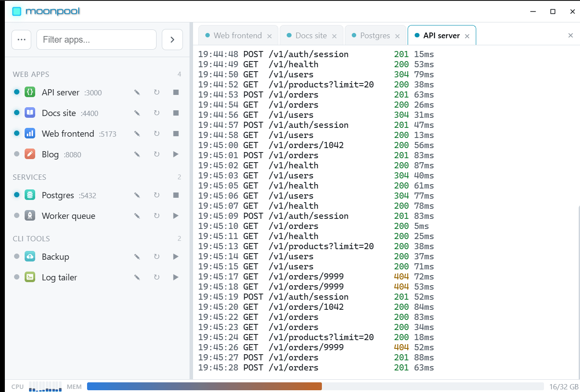
Task: Start the Blog app
Action: (176, 154)
